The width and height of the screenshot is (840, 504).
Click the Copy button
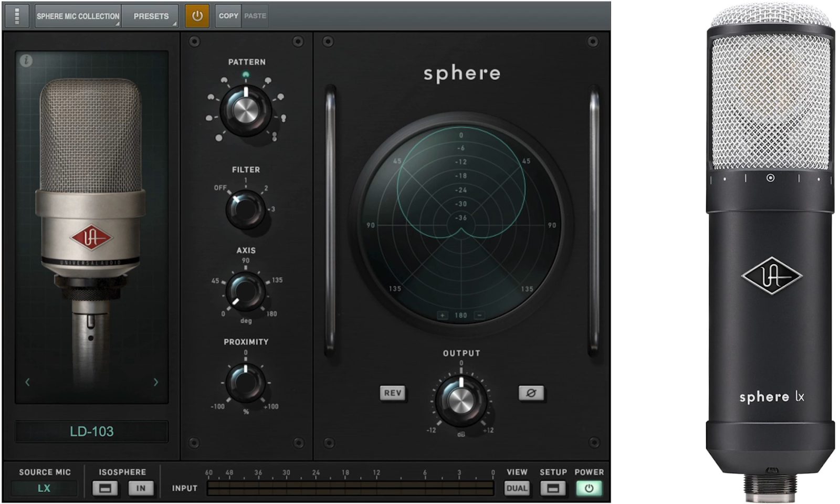click(x=228, y=16)
